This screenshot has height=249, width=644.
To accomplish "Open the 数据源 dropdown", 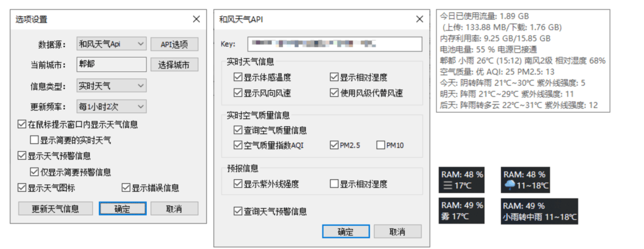I will click(112, 44).
